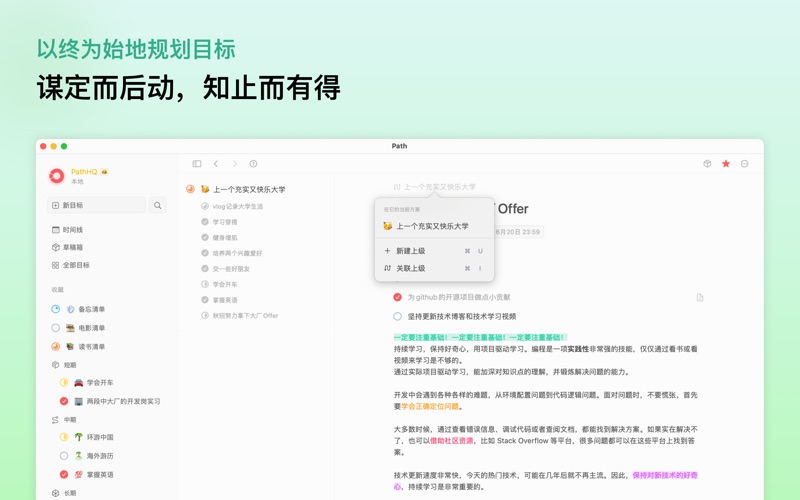
Task: Click the search magnifier button
Action: (158, 206)
